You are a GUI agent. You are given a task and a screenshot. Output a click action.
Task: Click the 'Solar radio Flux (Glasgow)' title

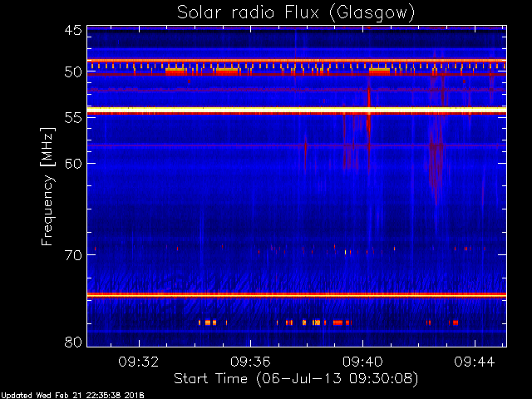296,13
